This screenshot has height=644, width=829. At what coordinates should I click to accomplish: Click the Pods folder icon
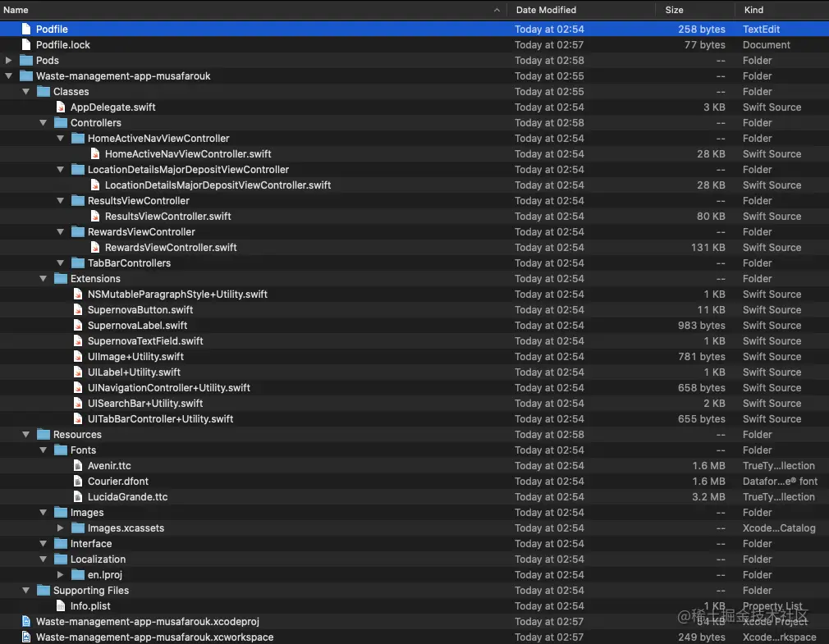click(x=26, y=60)
